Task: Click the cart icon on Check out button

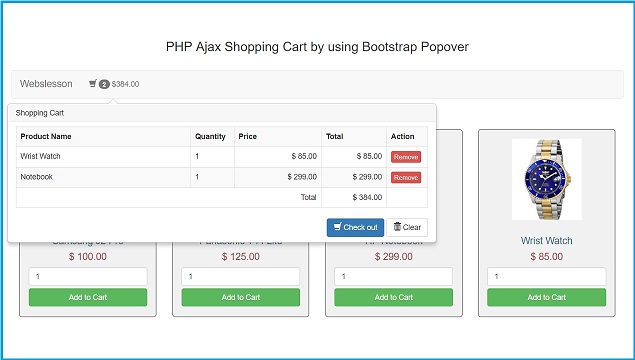Action: point(337,227)
